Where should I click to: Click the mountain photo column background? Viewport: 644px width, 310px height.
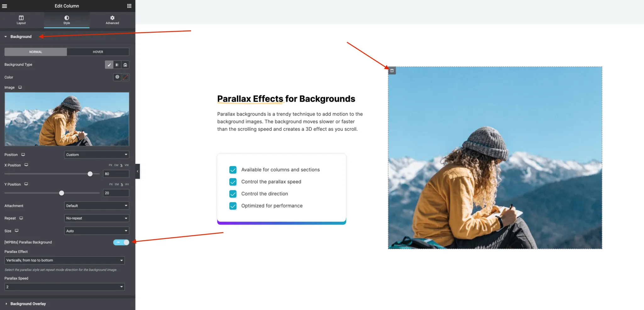click(x=495, y=158)
